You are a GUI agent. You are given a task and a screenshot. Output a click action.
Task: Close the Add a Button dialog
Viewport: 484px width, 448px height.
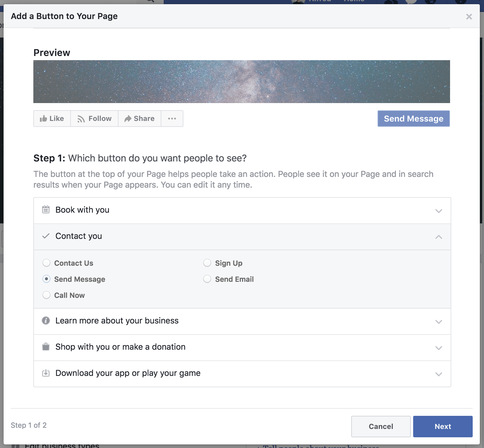pos(469,16)
